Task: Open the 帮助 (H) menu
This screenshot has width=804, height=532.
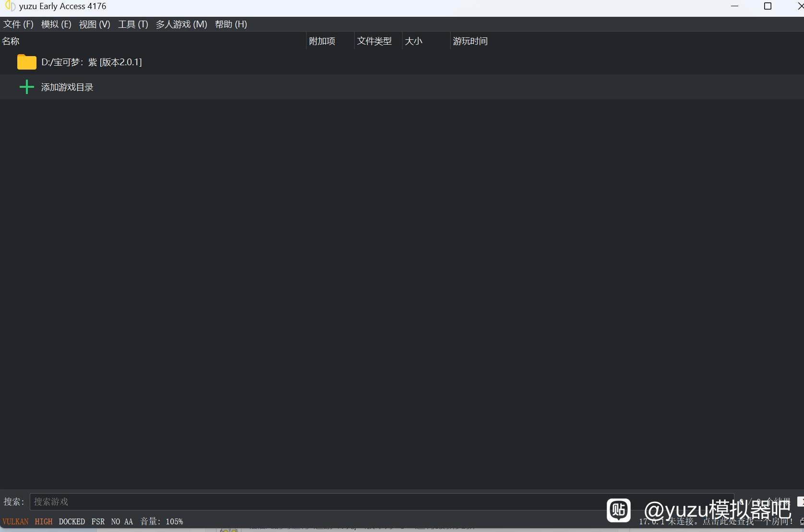Action: tap(231, 24)
